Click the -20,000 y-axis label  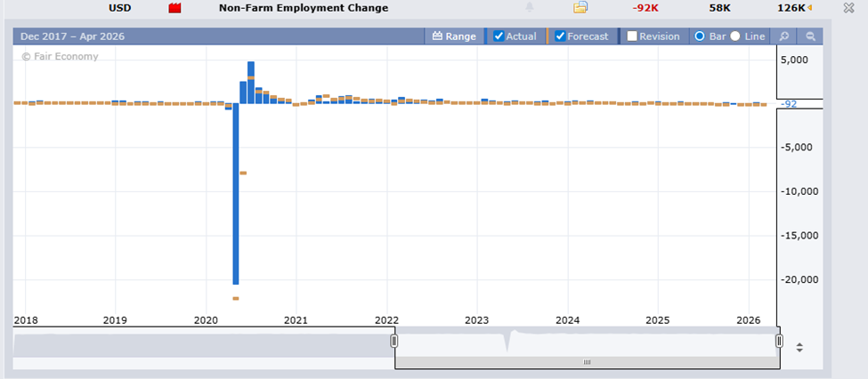[x=799, y=279]
